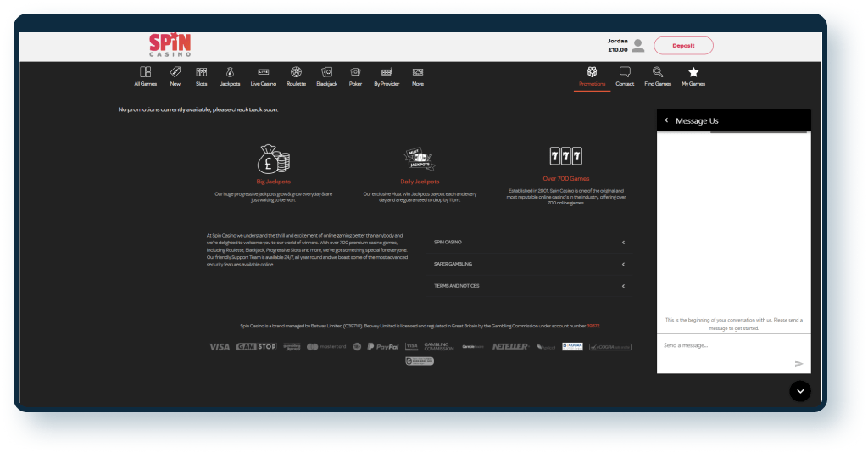Click the Send a message input field
The image size is (868, 453).
tap(733, 345)
